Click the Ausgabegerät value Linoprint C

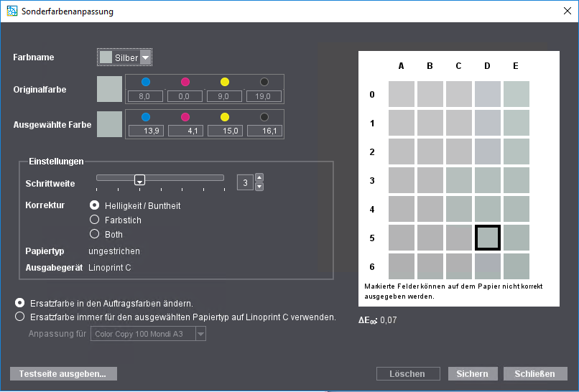coord(110,268)
